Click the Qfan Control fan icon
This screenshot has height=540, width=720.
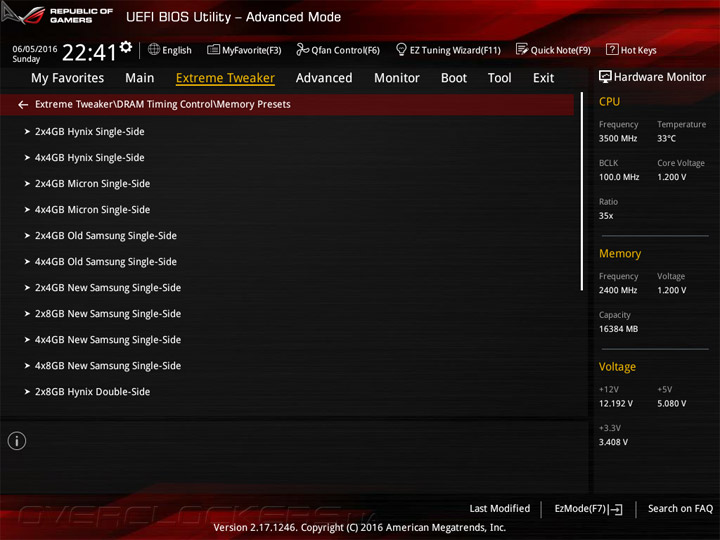[303, 49]
